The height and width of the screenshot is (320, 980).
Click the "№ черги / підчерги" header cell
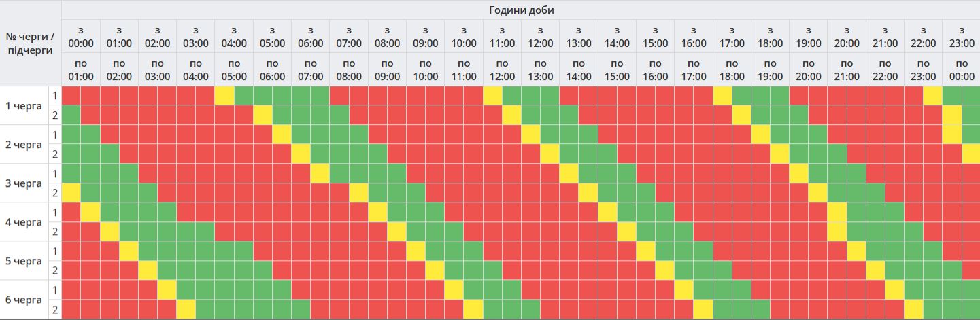click(30, 43)
